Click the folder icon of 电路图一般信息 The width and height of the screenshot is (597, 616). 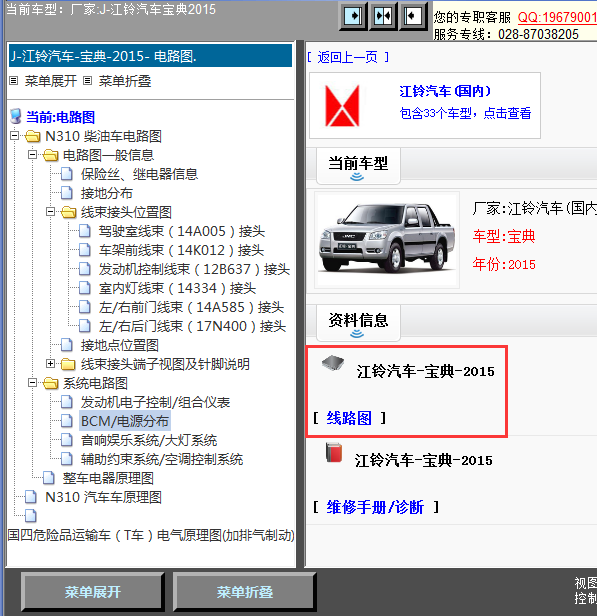click(x=51, y=155)
